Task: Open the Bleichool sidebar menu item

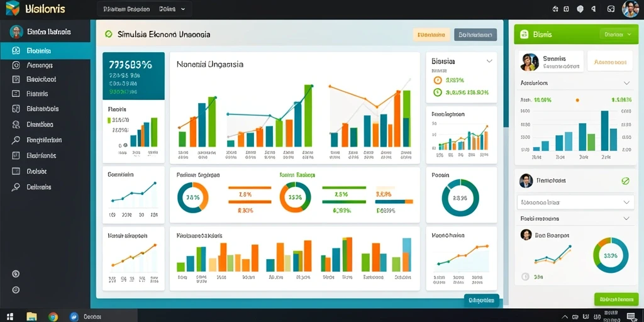Action: click(x=45, y=79)
